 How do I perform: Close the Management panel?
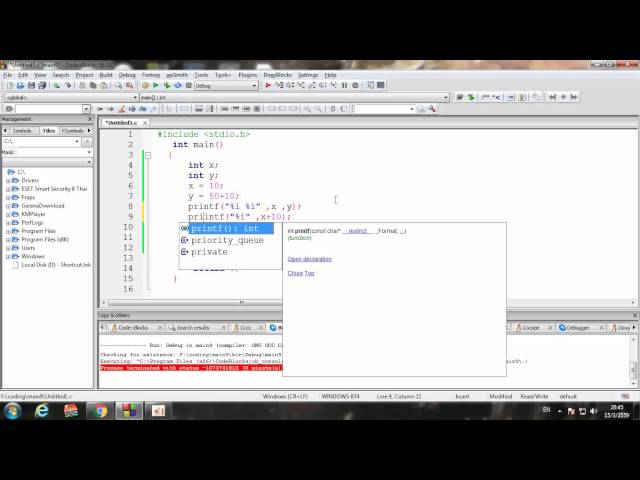tap(90, 119)
